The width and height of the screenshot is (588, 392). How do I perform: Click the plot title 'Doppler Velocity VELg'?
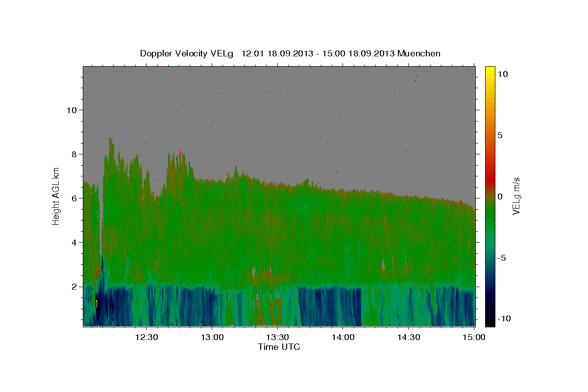(x=188, y=53)
